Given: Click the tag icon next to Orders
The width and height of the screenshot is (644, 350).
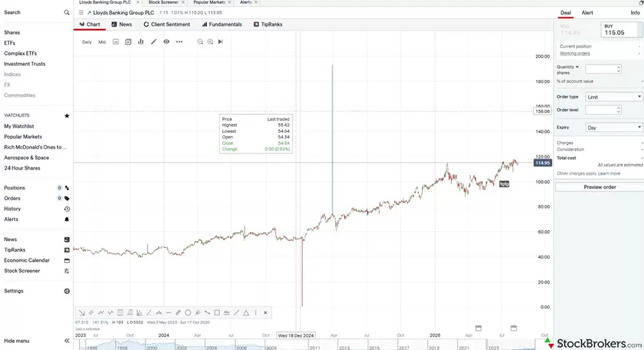Looking at the screenshot, I should point(66,199).
